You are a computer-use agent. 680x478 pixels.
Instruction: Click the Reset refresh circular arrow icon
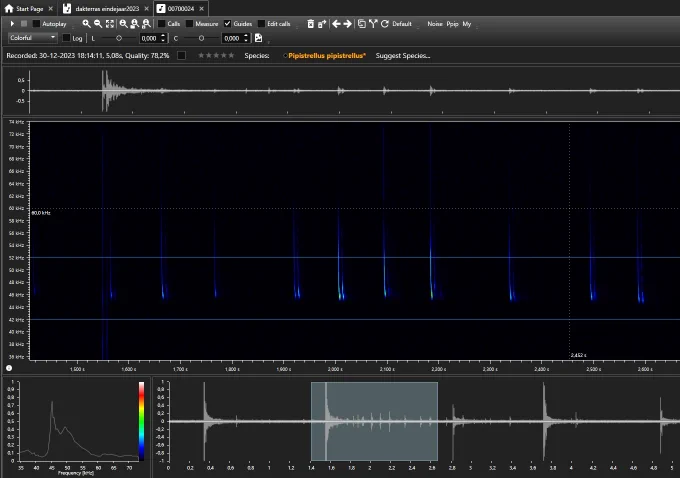[x=384, y=23]
